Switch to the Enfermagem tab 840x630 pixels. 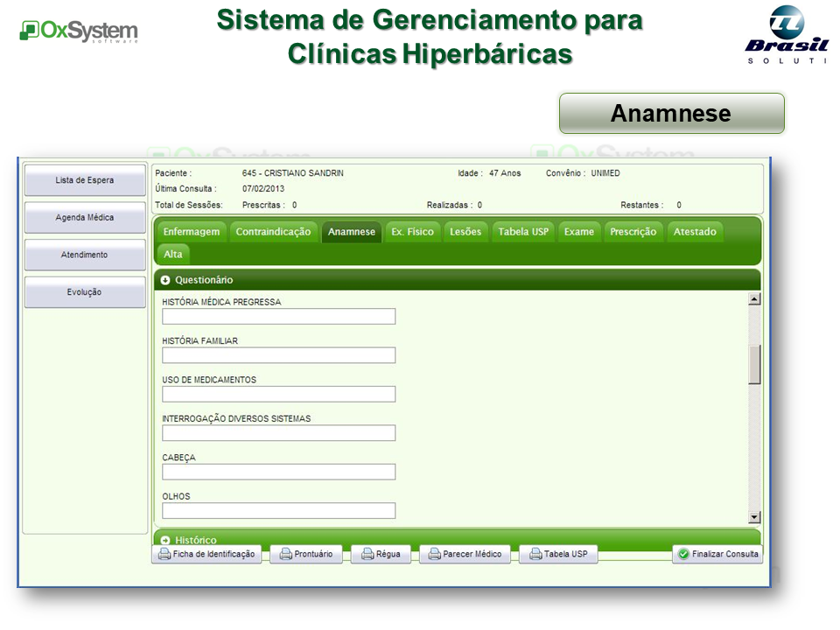click(x=192, y=232)
